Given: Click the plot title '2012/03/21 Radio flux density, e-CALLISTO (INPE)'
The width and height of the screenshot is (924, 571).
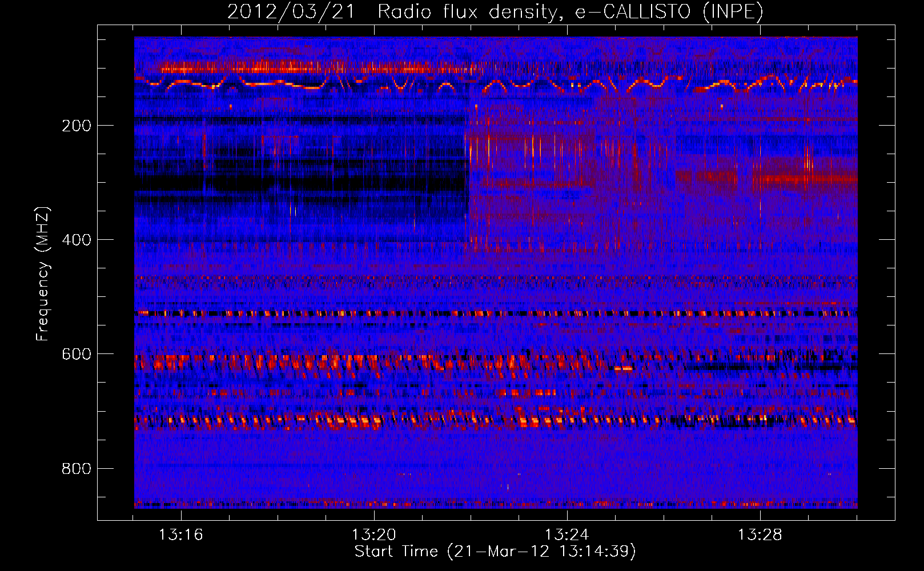Looking at the screenshot, I should [495, 11].
